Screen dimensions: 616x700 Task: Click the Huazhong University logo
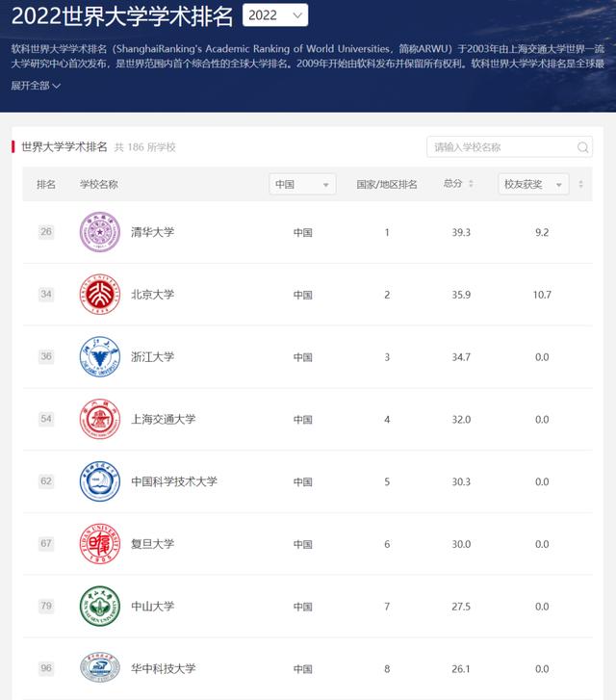coord(99,668)
